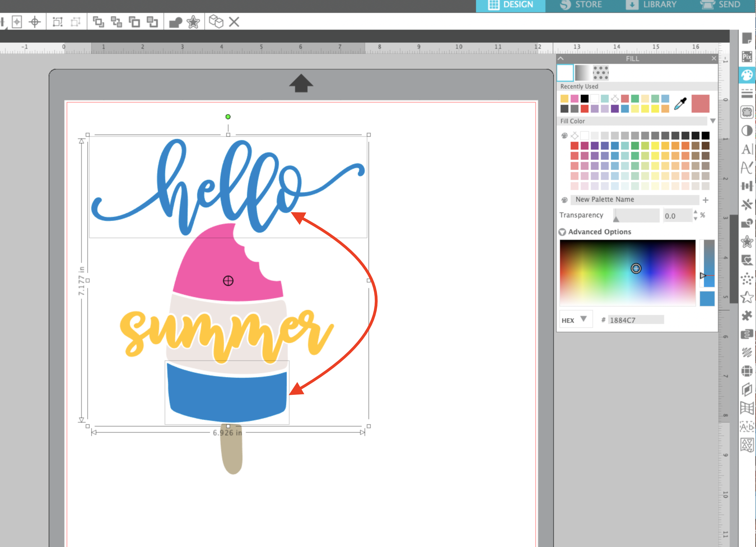
Task: Click the group objects icon in the toolbar
Action: (99, 22)
